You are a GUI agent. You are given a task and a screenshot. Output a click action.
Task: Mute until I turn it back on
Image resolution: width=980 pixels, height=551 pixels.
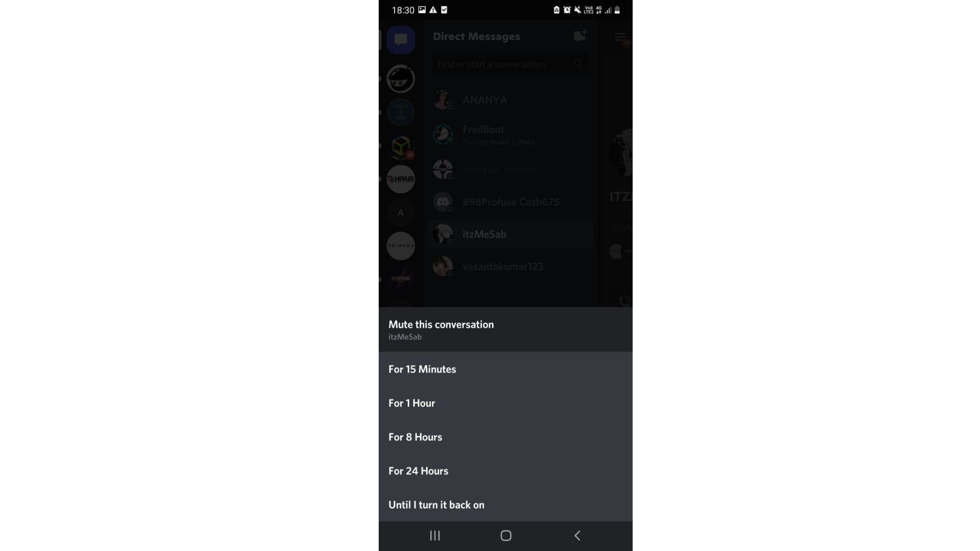436,504
